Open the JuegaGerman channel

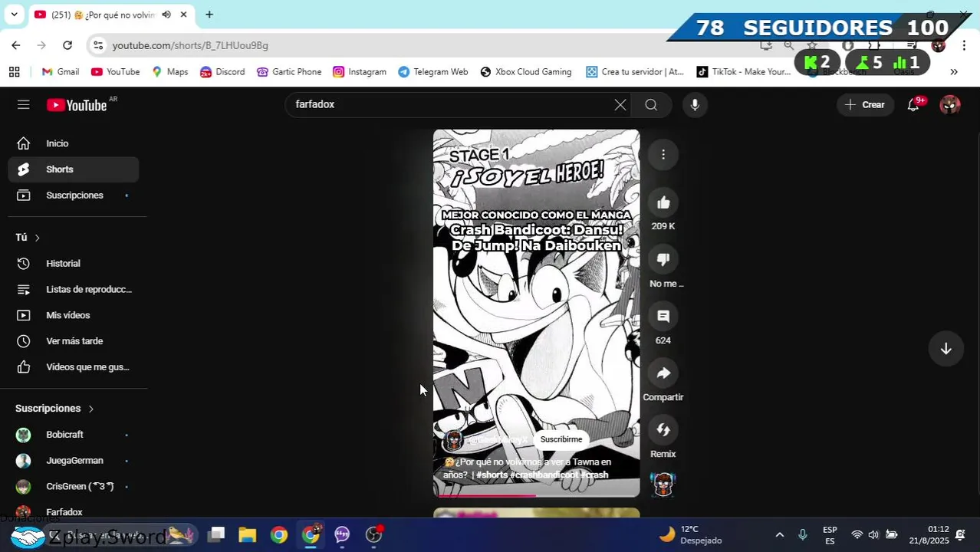click(74, 461)
